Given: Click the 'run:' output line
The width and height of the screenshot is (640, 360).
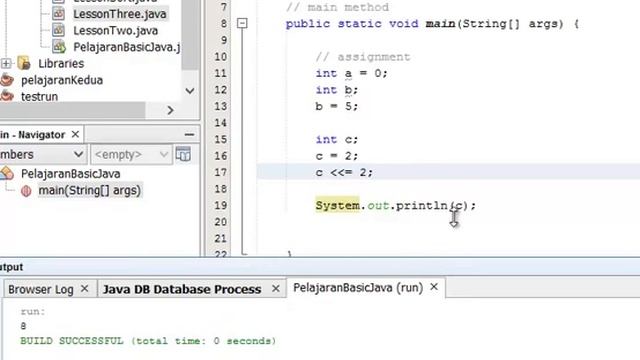Looking at the screenshot, I should [33, 311].
